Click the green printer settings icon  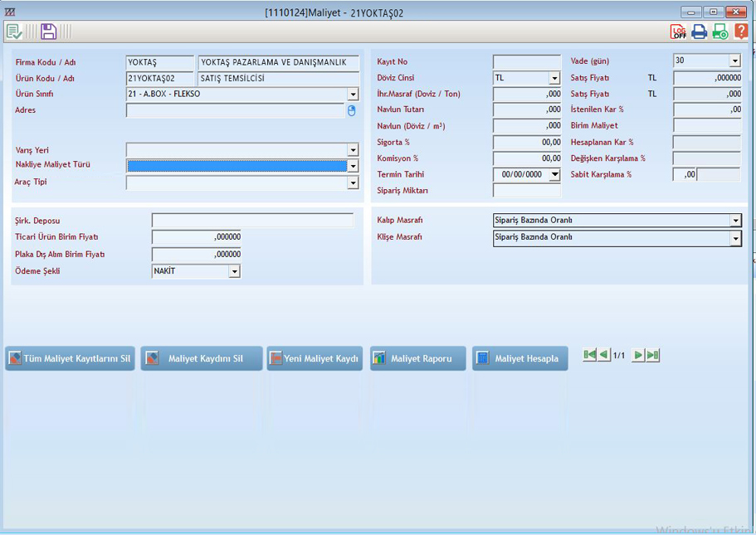(x=719, y=32)
